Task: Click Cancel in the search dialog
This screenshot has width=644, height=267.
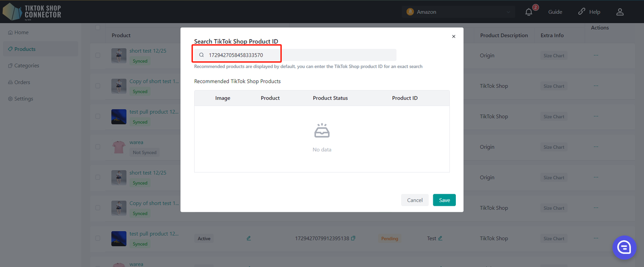Action: pos(415,200)
